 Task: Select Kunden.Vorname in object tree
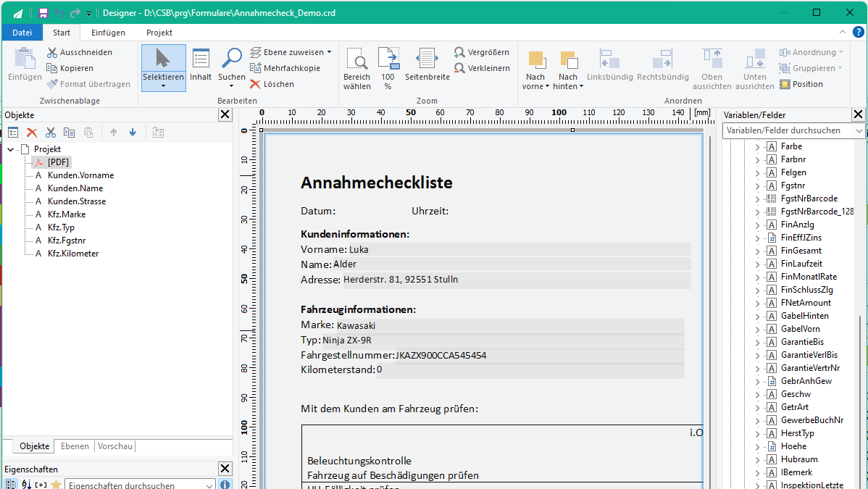[81, 175]
